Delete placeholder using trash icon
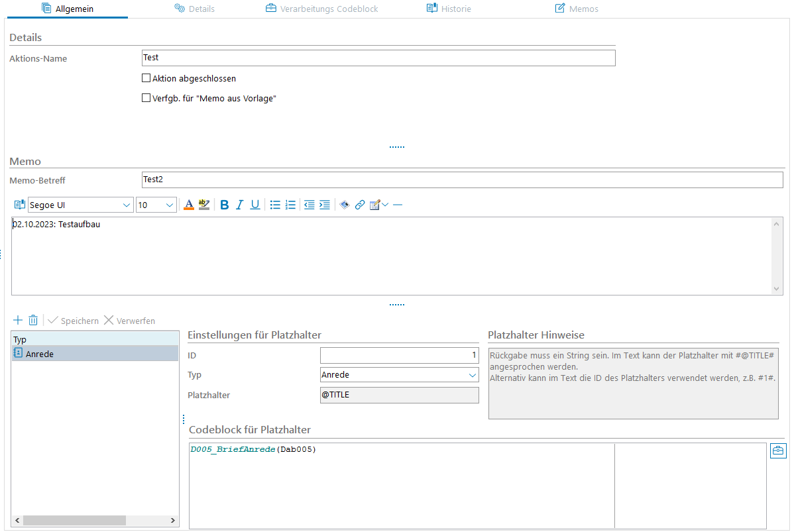 click(x=33, y=321)
